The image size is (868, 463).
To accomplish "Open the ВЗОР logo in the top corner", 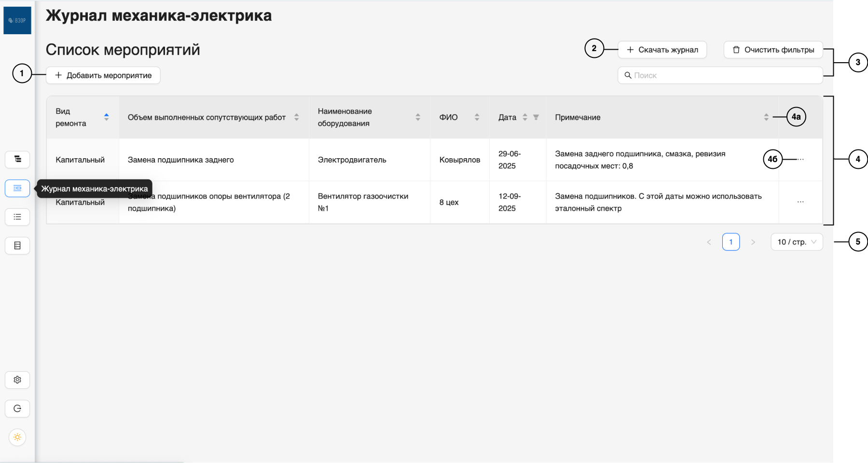I will coord(17,20).
